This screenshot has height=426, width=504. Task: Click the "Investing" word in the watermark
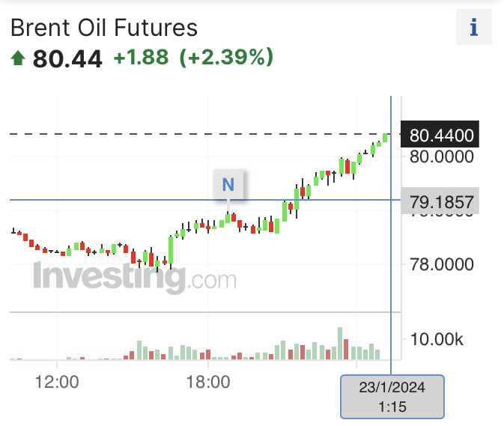click(x=108, y=278)
